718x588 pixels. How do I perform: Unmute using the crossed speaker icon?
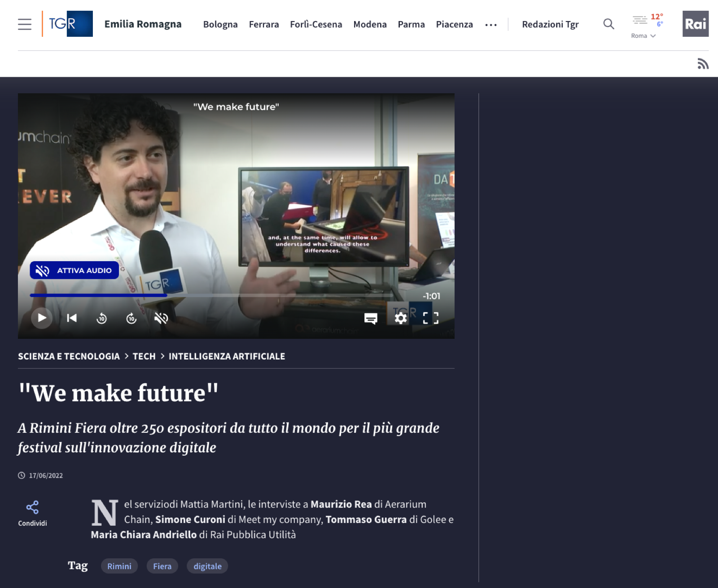tap(161, 318)
